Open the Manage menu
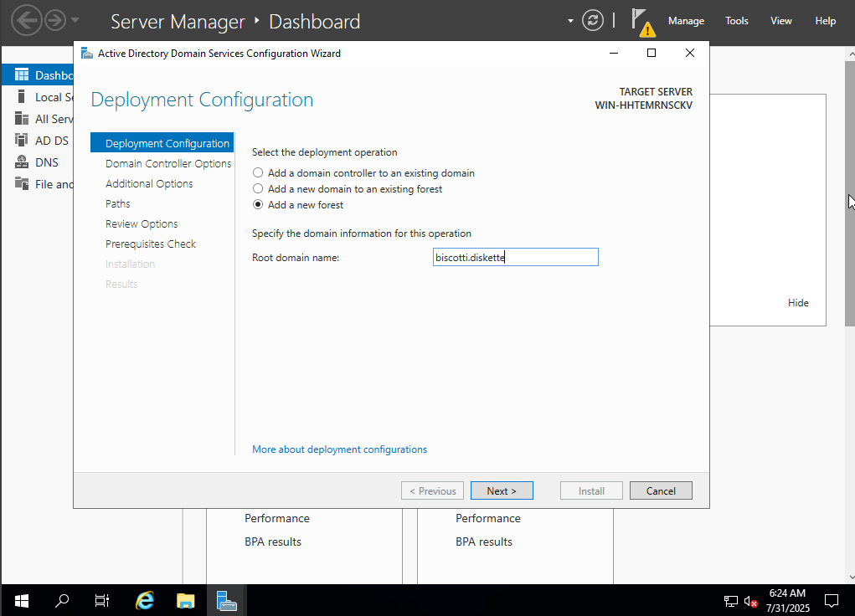 click(686, 21)
